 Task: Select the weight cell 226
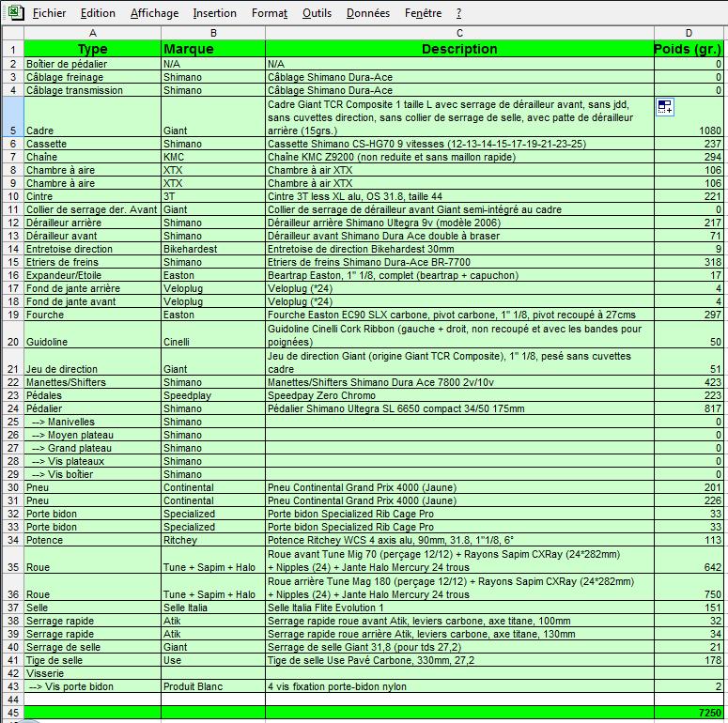click(689, 500)
